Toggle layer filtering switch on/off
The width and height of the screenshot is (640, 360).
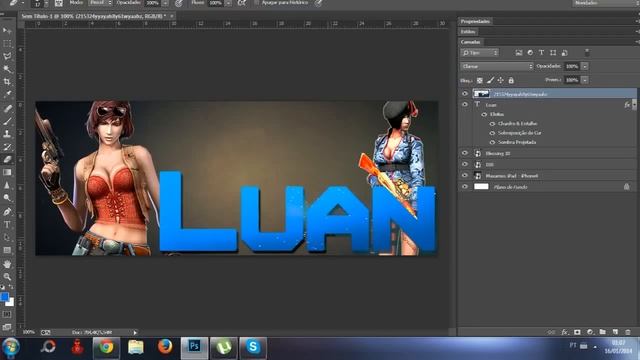pyautogui.click(x=587, y=53)
